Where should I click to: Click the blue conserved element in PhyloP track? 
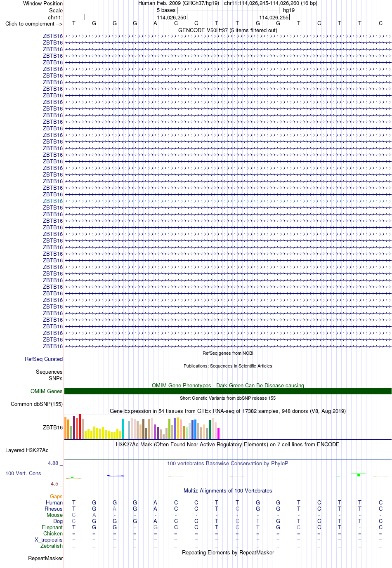(x=115, y=476)
